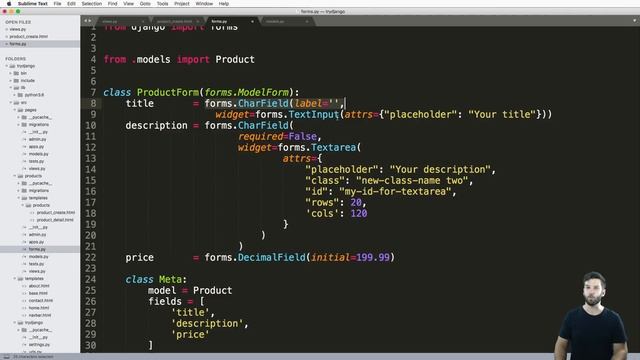Open the tab list dropdown arrow
Image resolution: width=640 pixels, height=360 pixels.
click(x=635, y=21)
